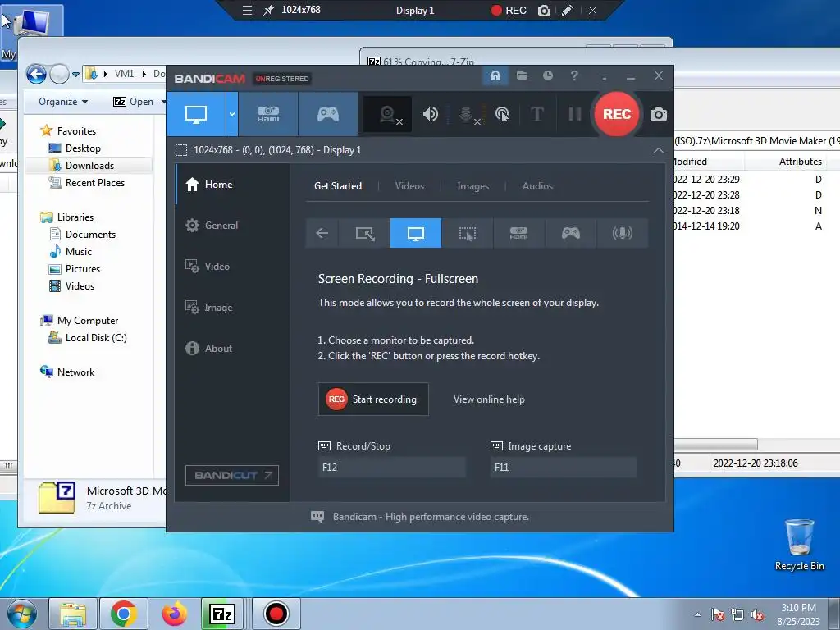Switch to the Audios tab
The height and width of the screenshot is (630, 840).
(537, 186)
